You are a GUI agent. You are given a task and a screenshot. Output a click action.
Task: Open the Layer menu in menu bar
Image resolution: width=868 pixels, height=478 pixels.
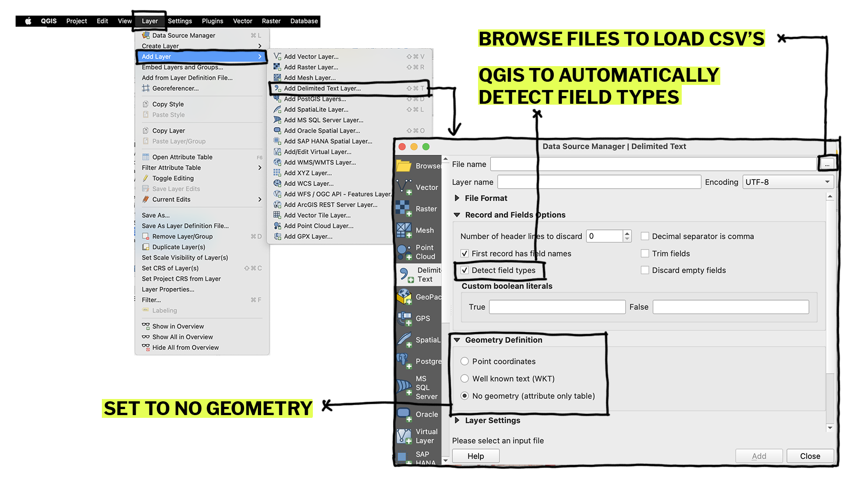point(150,21)
